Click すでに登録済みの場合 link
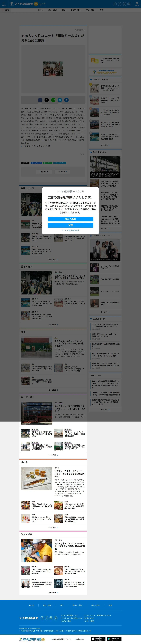 (x=70, y=230)
